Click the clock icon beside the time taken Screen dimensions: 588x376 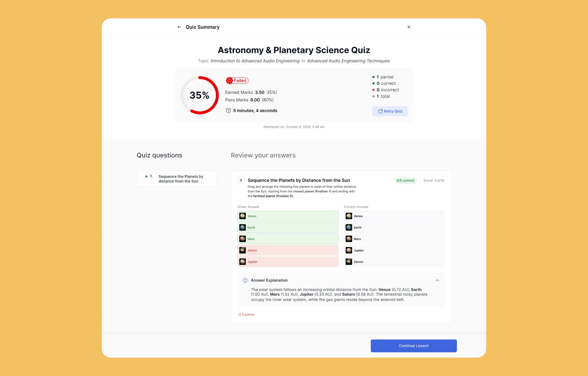pyautogui.click(x=228, y=111)
